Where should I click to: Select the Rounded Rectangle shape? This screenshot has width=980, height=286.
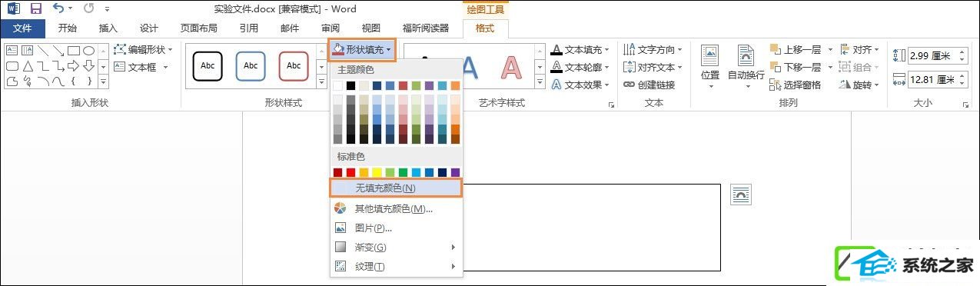click(x=12, y=66)
